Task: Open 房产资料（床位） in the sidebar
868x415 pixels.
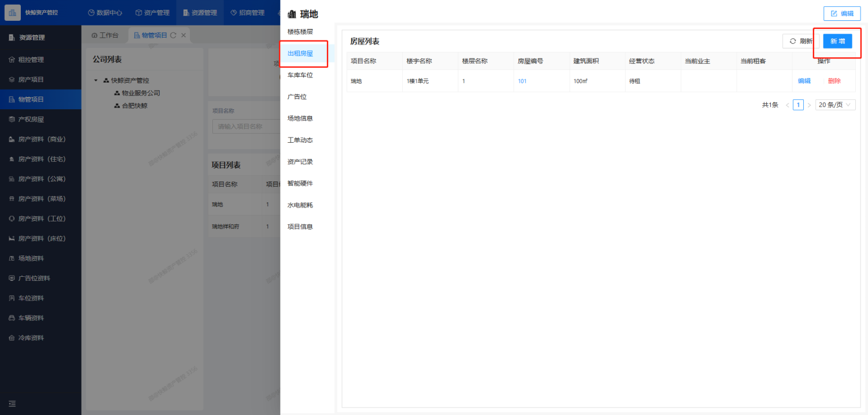Action: point(41,238)
